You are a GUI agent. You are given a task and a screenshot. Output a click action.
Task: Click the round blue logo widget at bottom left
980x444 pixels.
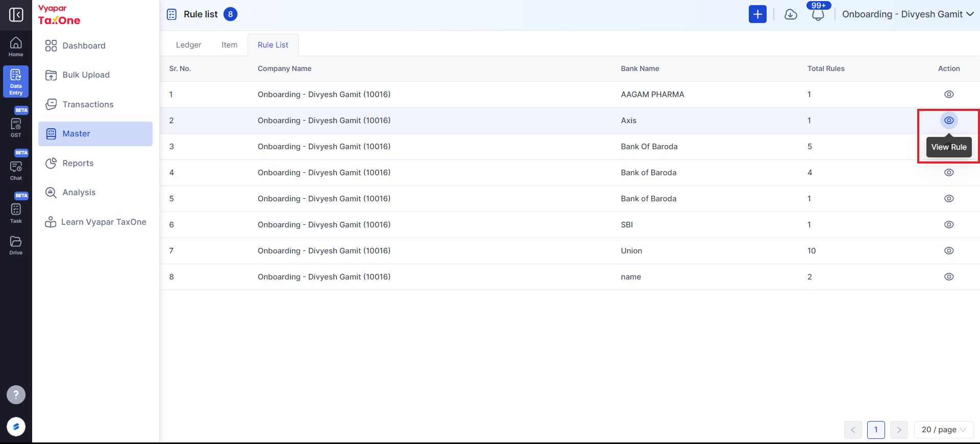point(16,427)
